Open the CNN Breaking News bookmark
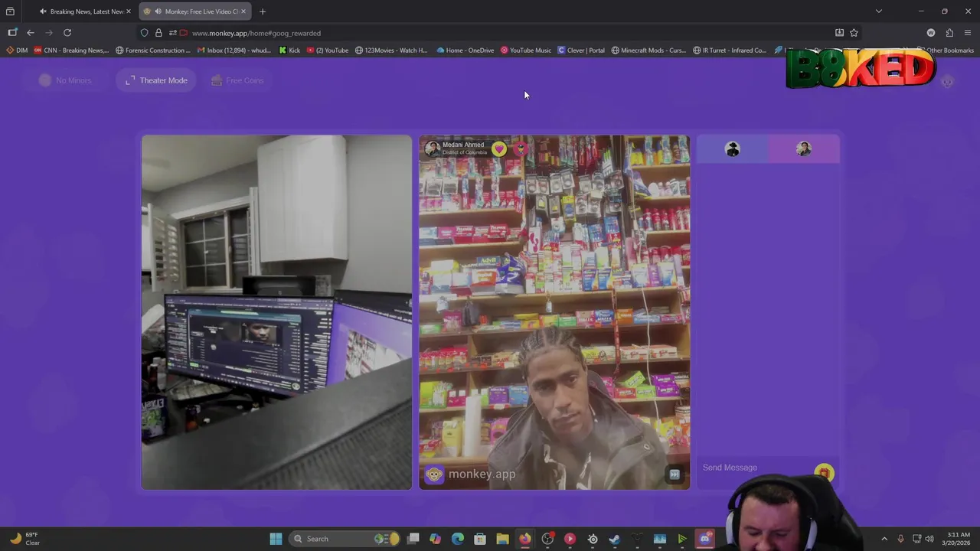 71,51
